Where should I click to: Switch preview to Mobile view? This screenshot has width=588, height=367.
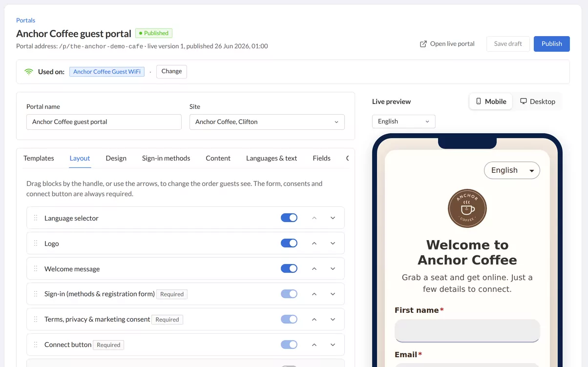491,102
